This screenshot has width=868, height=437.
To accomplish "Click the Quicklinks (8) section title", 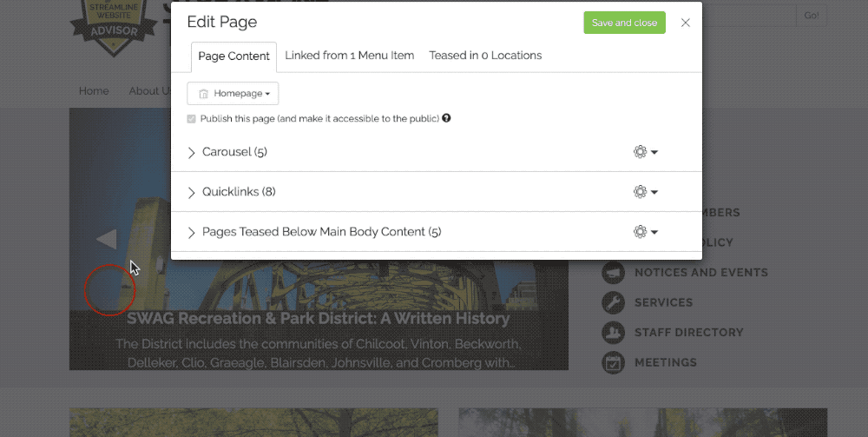I will pos(239,192).
